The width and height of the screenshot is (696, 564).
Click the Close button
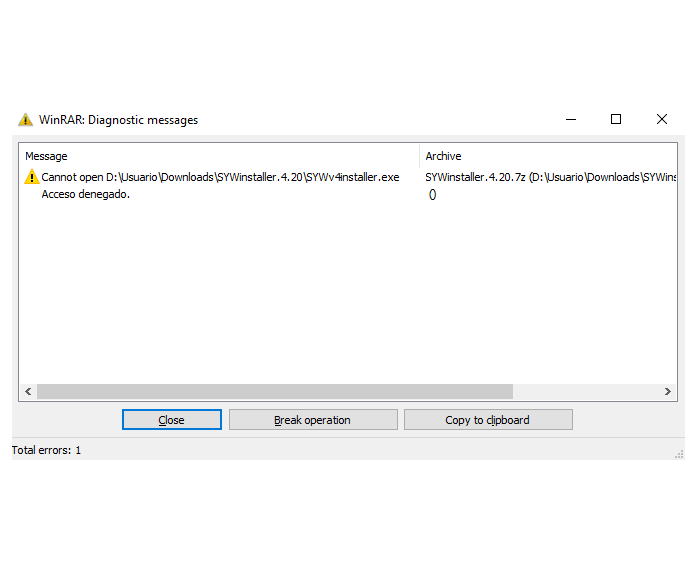172,420
